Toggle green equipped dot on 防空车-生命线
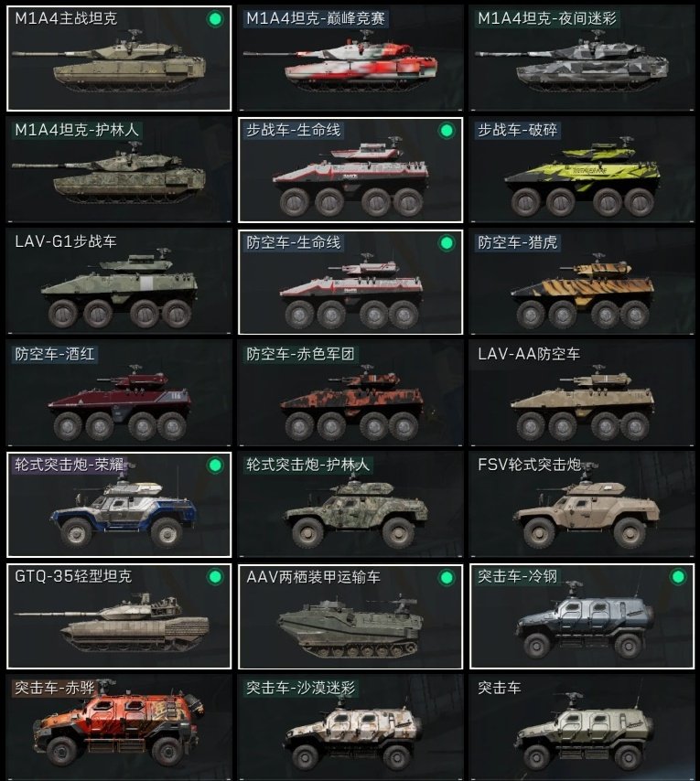The width and height of the screenshot is (700, 781). pos(447,243)
